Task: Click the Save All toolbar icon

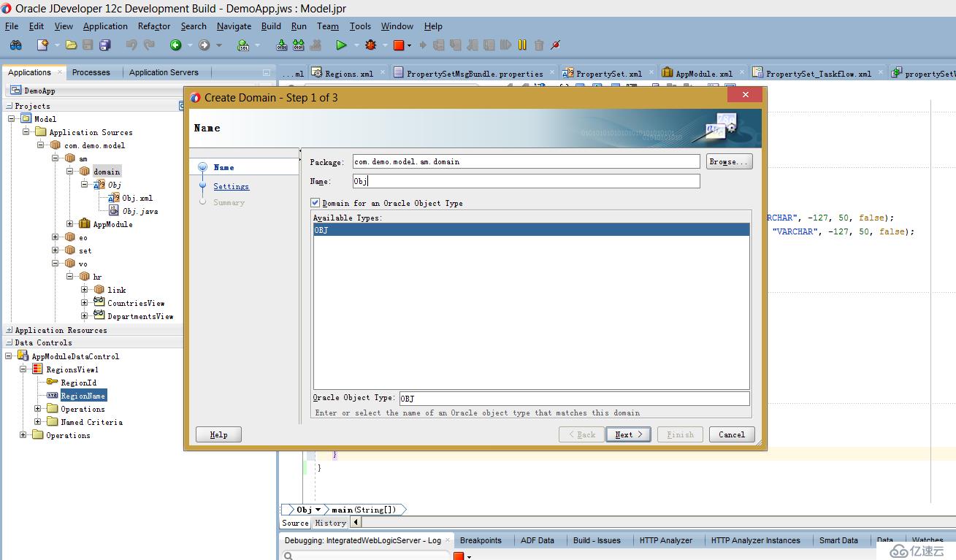Action: (x=104, y=45)
